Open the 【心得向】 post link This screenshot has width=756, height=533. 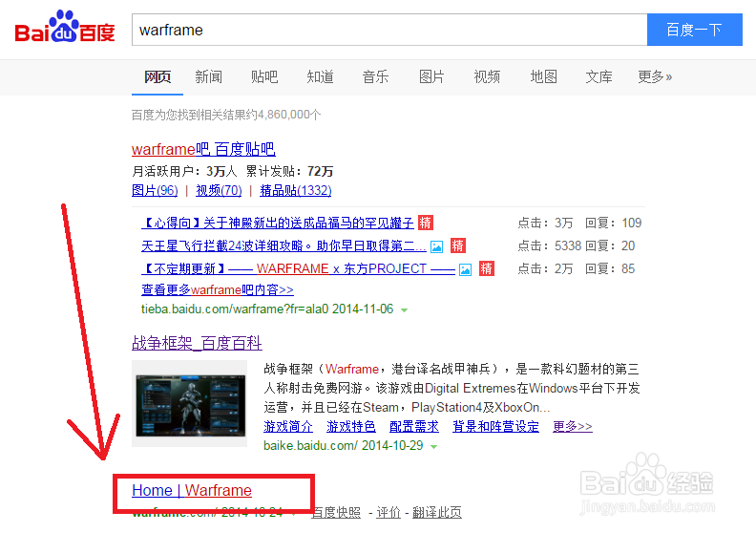click(x=278, y=223)
